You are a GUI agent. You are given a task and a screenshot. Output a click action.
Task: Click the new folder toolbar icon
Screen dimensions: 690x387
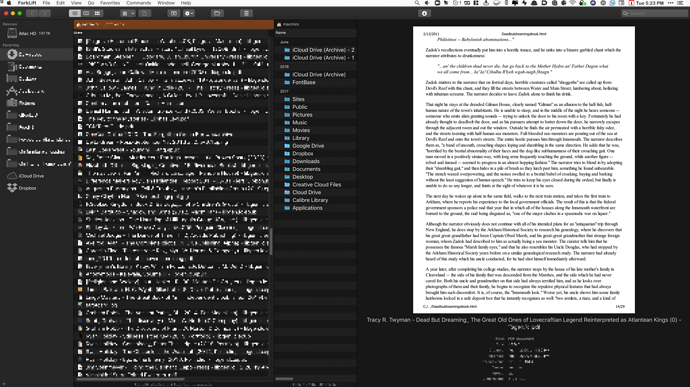(x=217, y=13)
